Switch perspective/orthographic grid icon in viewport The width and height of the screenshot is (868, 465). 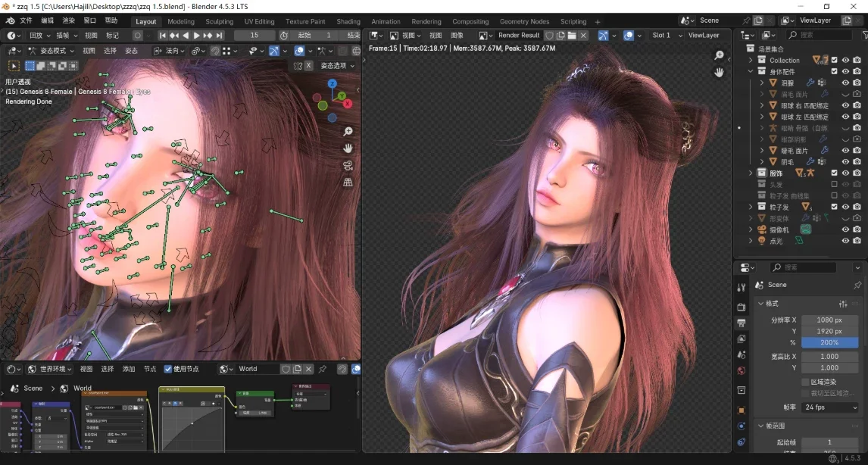(348, 182)
